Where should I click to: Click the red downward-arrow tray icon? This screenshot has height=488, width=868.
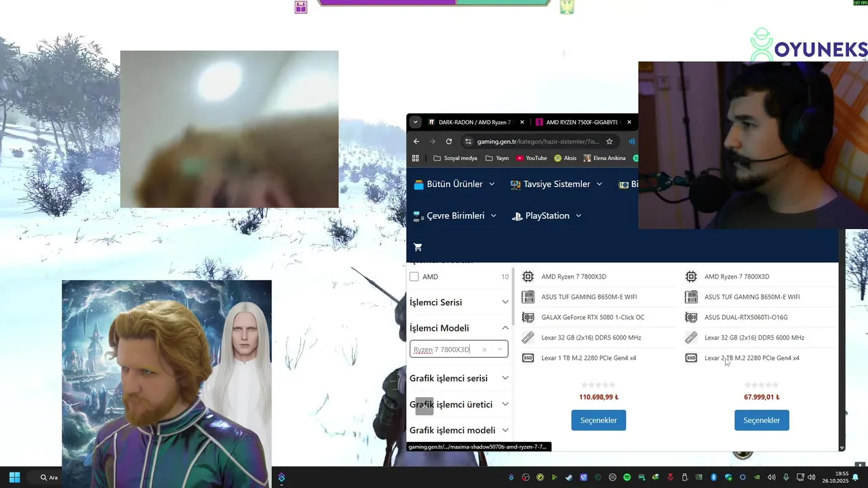pos(670,477)
